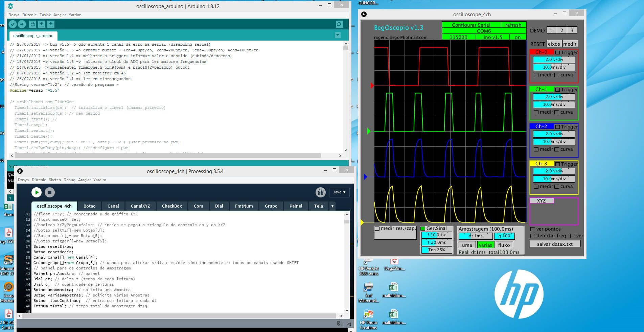This screenshot has height=332, width=644.
Task: Expand the hidden tabs arrow next to Tela
Action: [x=332, y=206]
